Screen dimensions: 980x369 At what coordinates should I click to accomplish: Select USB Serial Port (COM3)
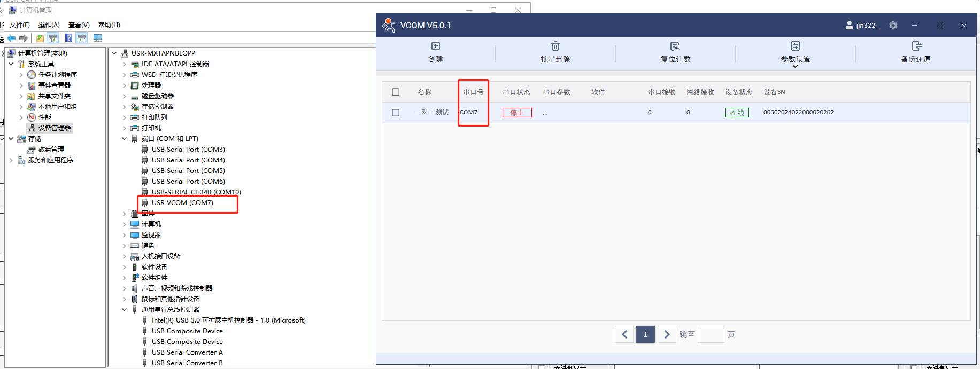pyautogui.click(x=188, y=149)
